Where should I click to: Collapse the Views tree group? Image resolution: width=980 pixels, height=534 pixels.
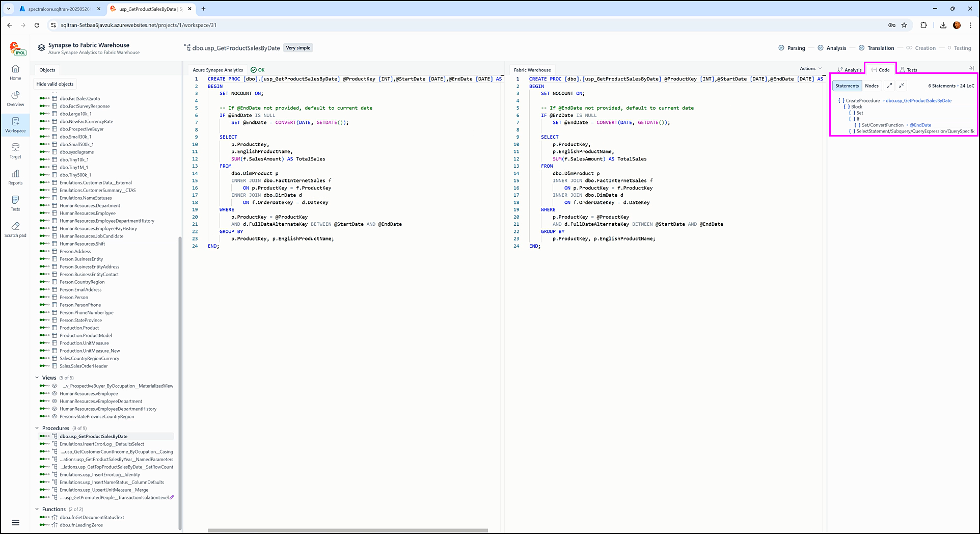click(x=37, y=378)
